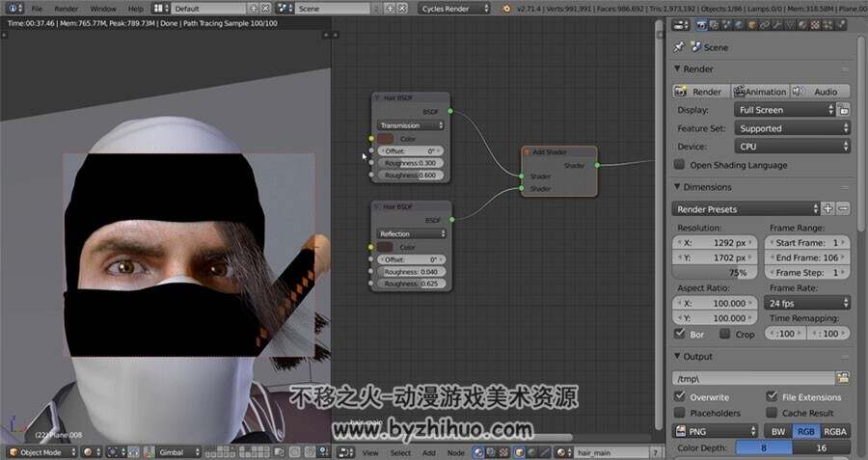Open Feature Set Supported dropdown
This screenshot has width=868, height=460.
(x=792, y=128)
